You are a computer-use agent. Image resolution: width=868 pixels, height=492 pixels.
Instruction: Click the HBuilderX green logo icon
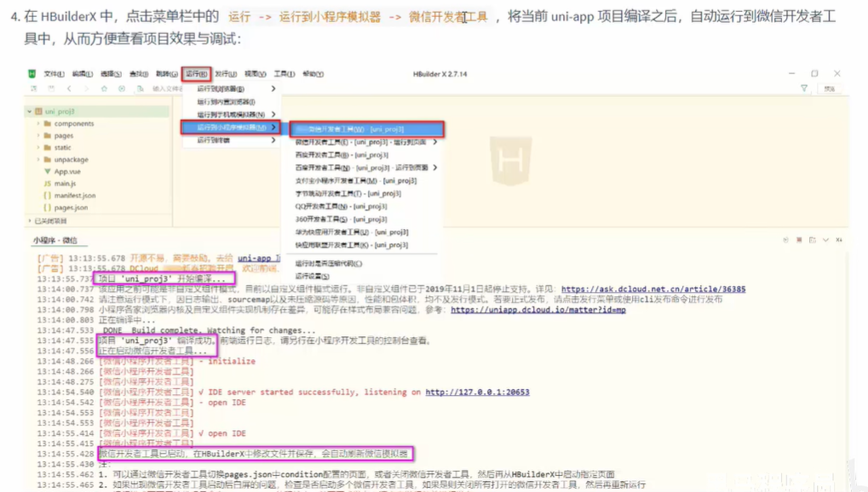tap(32, 73)
